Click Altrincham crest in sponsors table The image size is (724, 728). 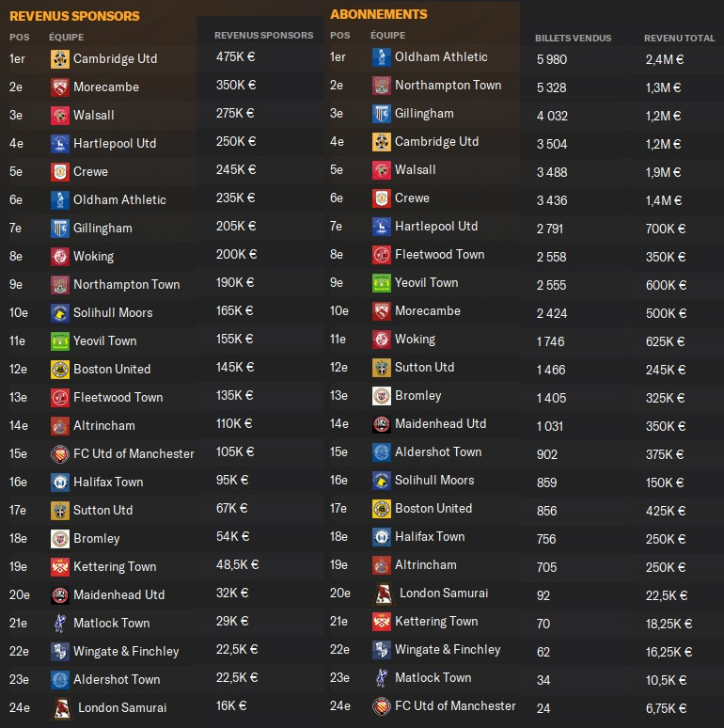click(x=60, y=426)
